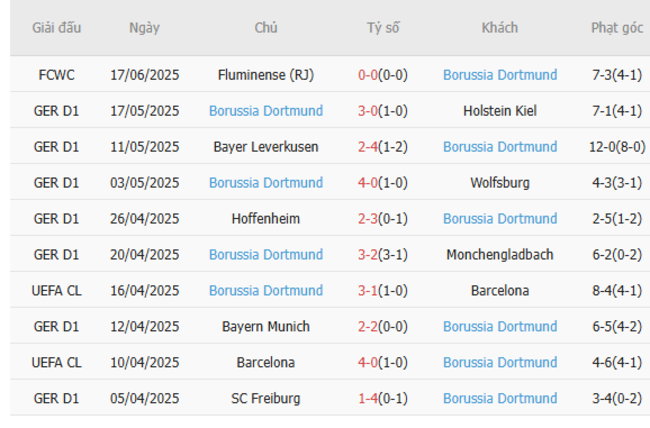Click the Borussia Dortmund link against Wolfsburg
This screenshot has height=428, width=650.
point(266,183)
